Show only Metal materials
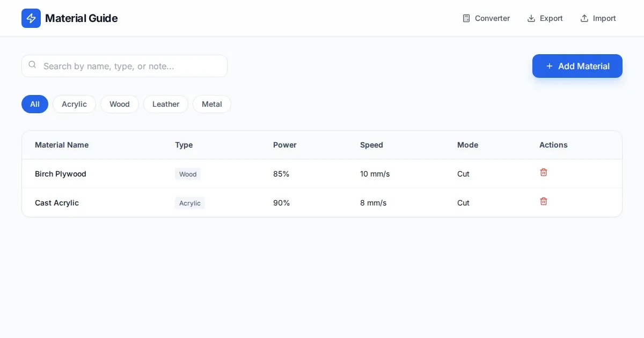Viewport: 644px width, 338px height. click(212, 104)
